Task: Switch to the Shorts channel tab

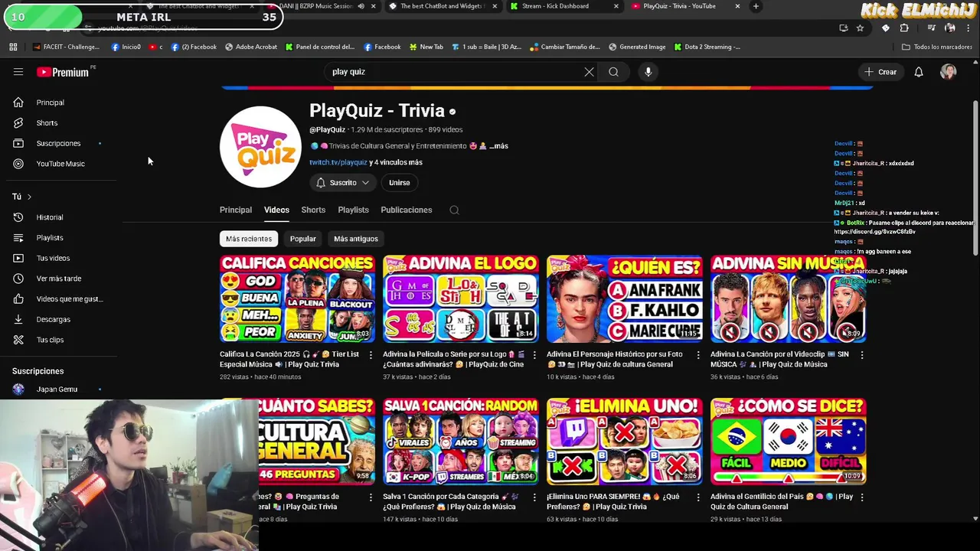Action: pos(313,210)
